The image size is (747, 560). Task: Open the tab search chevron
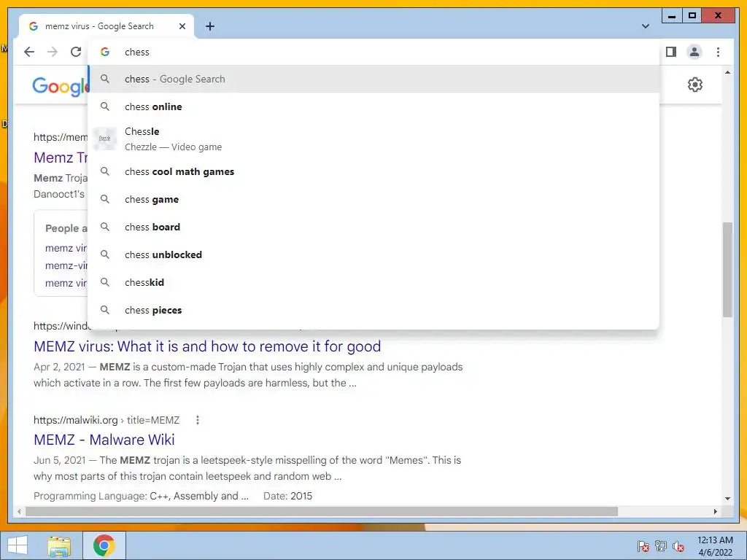click(646, 26)
